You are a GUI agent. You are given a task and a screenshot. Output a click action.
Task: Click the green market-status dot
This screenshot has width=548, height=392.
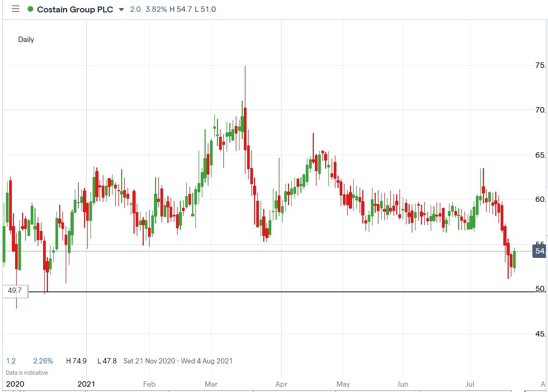tap(31, 9)
